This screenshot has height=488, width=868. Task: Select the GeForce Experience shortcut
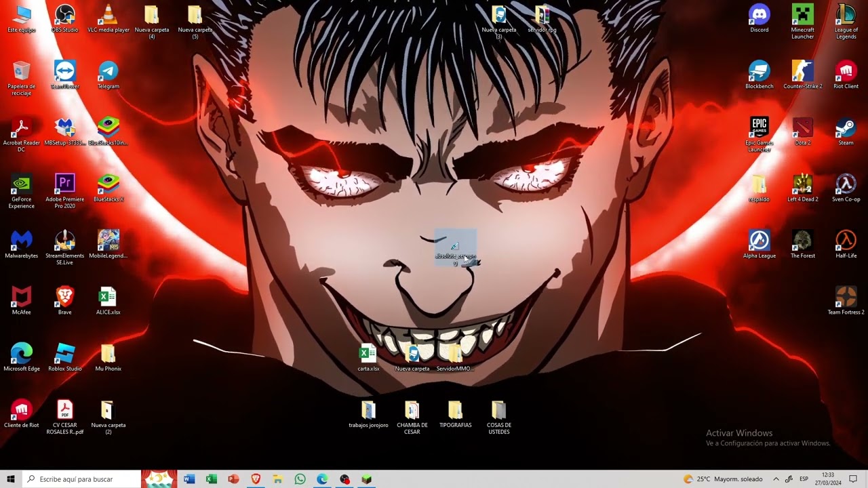click(x=22, y=192)
